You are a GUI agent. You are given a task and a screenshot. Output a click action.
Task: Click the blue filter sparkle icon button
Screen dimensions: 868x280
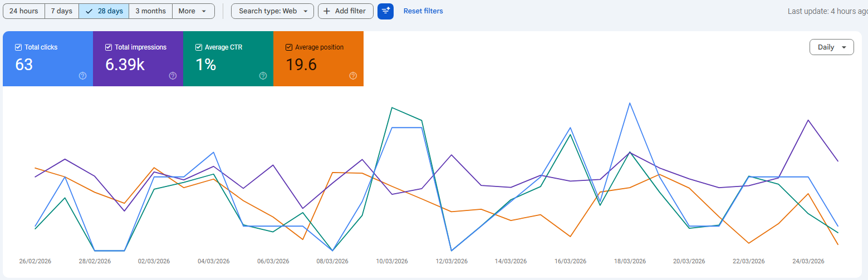(385, 11)
